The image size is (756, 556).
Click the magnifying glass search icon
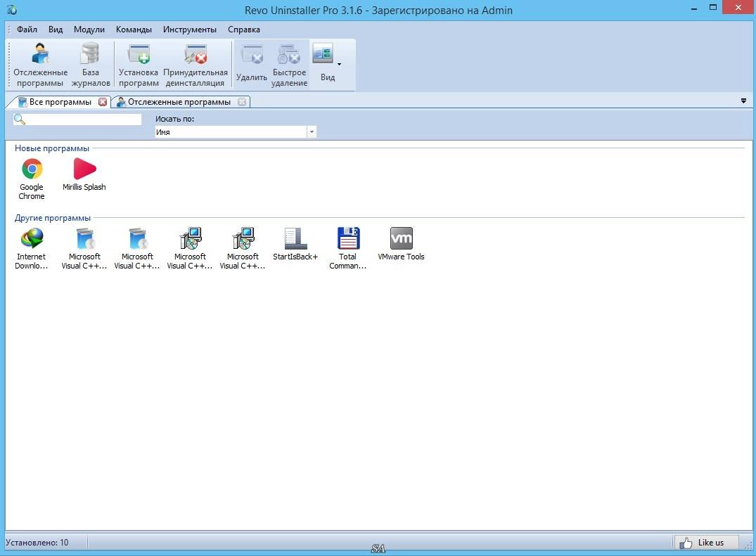19,119
